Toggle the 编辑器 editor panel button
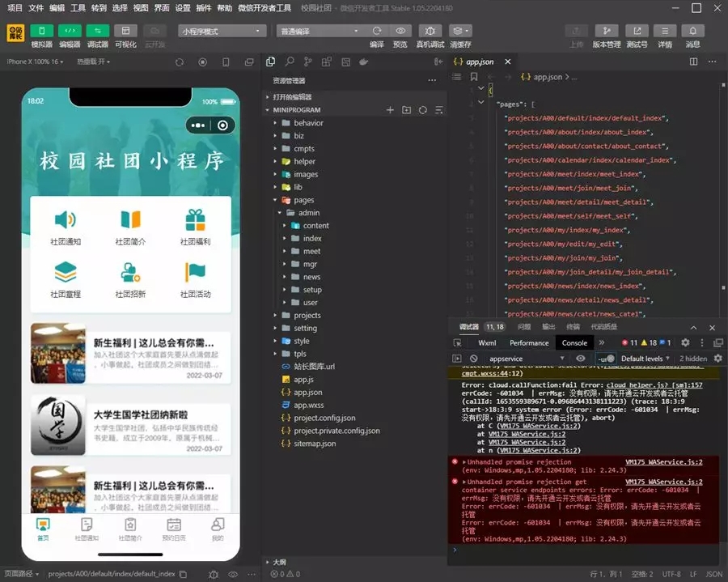Viewport: 728px width, 582px height. tap(70, 32)
